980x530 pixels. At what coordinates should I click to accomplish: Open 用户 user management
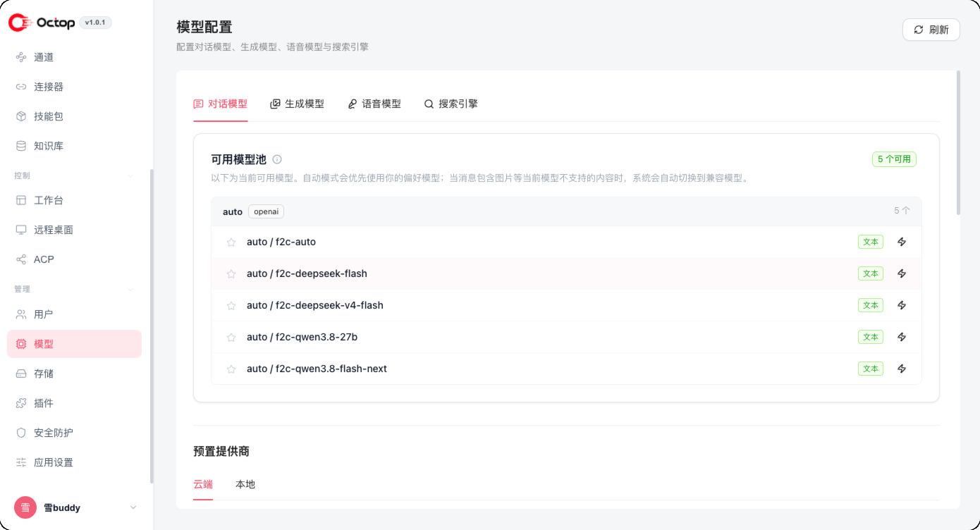point(74,314)
